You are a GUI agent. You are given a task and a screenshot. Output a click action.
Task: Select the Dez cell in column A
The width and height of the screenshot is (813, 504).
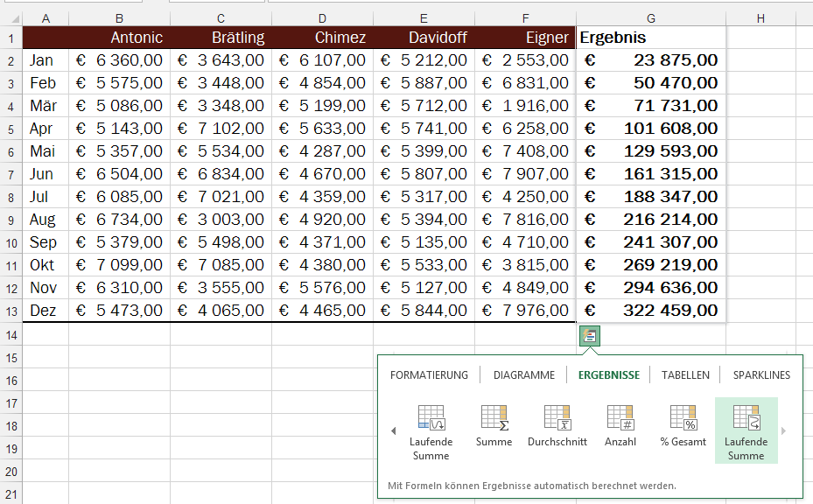(46, 310)
